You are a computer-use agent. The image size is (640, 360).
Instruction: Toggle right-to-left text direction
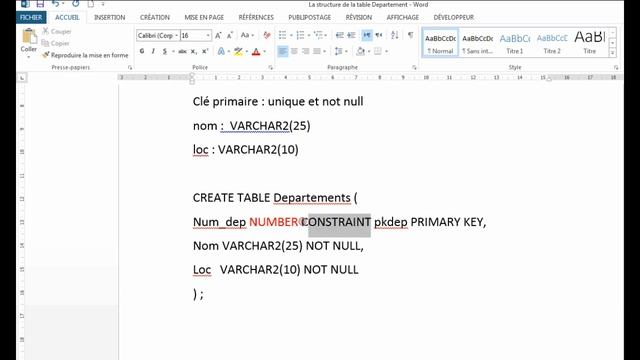pyautogui.click(x=379, y=36)
